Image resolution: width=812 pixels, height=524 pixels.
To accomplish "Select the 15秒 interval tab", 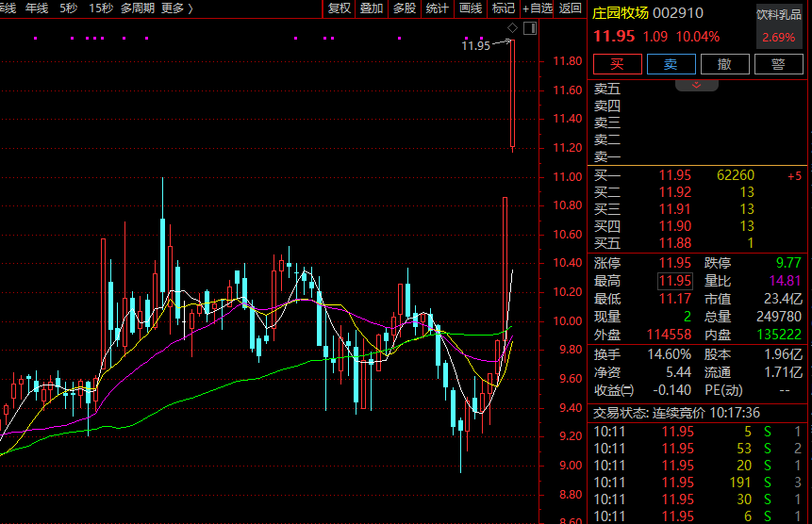I will coord(100,8).
